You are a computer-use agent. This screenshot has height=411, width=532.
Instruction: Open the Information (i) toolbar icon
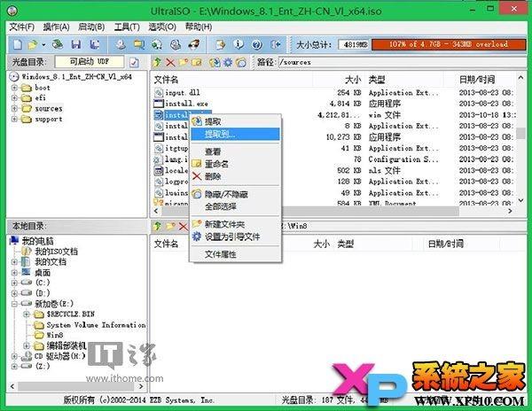click(x=239, y=44)
